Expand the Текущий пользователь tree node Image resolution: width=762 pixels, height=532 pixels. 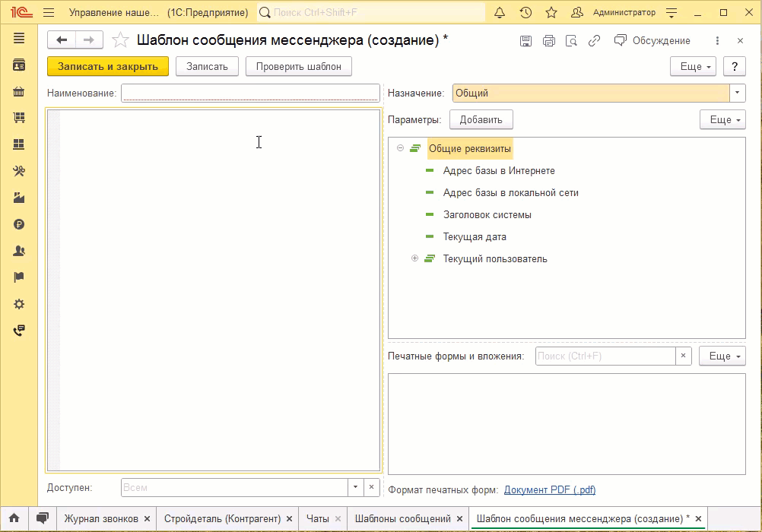pos(415,258)
